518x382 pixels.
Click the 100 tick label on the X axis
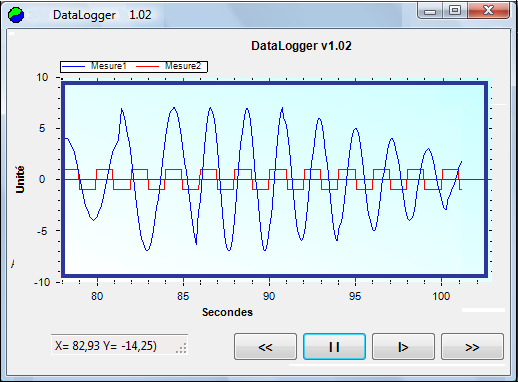click(441, 296)
